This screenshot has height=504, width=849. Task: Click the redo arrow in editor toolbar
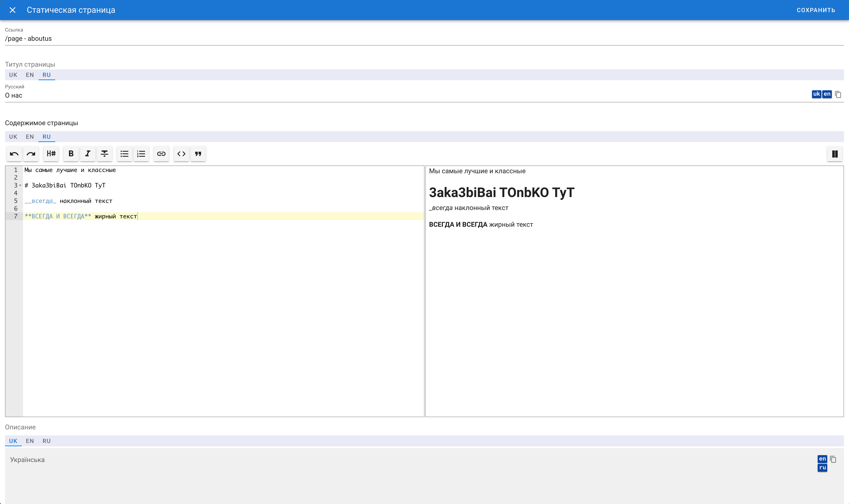click(31, 154)
